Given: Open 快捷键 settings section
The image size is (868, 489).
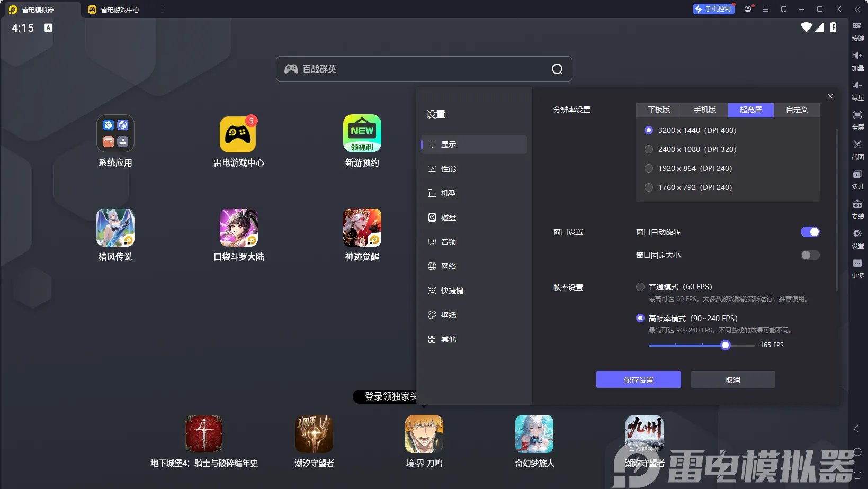Looking at the screenshot, I should coord(474,291).
